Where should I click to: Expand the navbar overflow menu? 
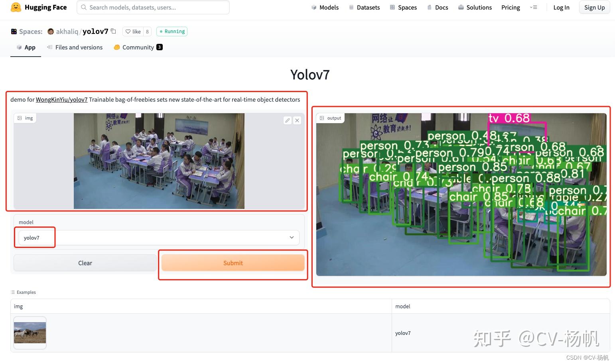pyautogui.click(x=534, y=7)
